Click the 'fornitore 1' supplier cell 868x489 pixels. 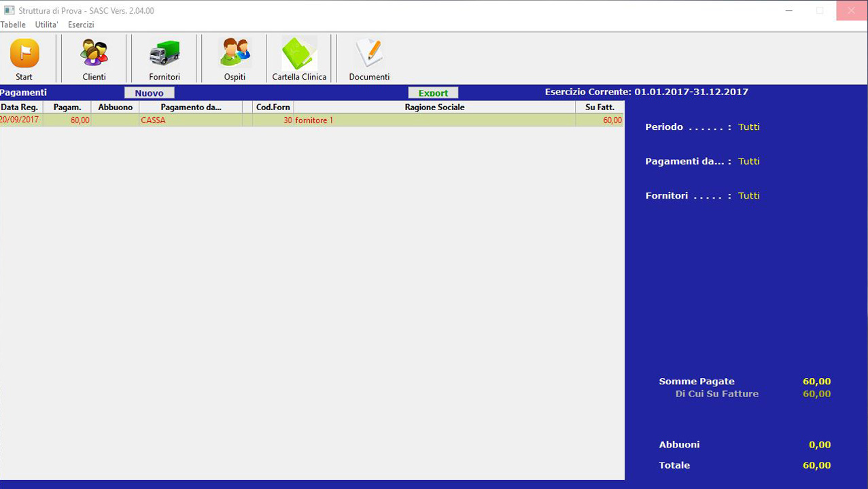(x=434, y=120)
